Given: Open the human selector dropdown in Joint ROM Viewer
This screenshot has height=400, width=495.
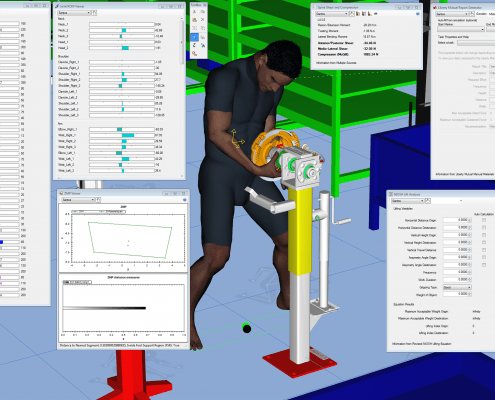Looking at the screenshot, I should 74,13.
